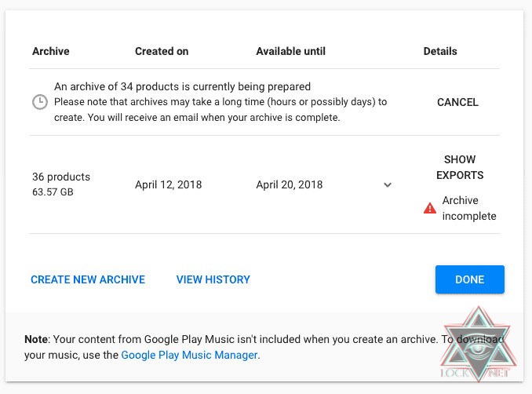This screenshot has height=394, width=532.
Task: Click the April 12, 2018 created date
Action: (168, 185)
